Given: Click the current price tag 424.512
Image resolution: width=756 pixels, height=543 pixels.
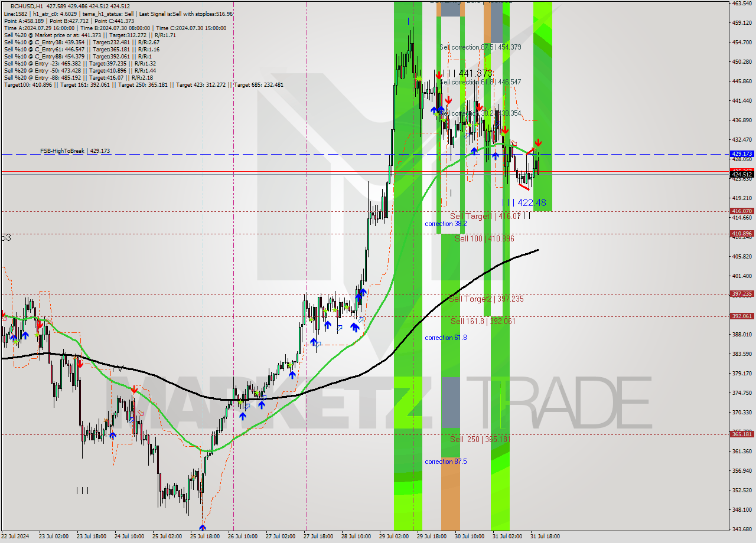Looking at the screenshot, I should (742, 174).
